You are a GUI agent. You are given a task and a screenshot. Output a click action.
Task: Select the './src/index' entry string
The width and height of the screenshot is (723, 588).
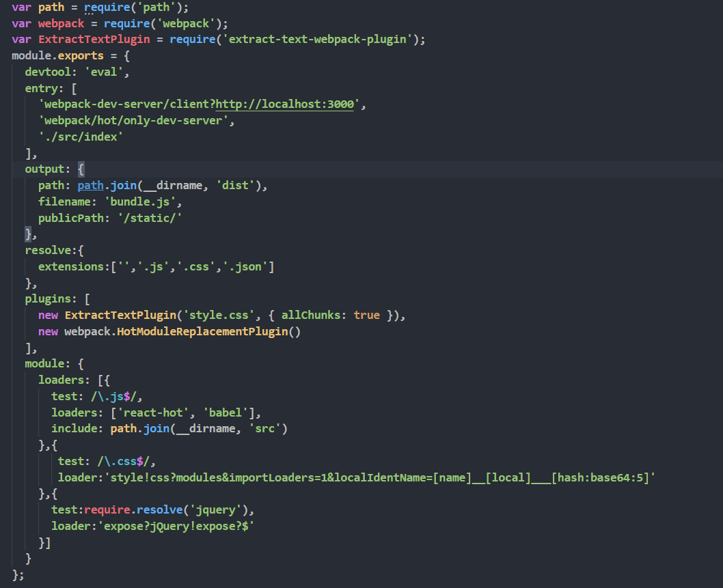pos(81,137)
